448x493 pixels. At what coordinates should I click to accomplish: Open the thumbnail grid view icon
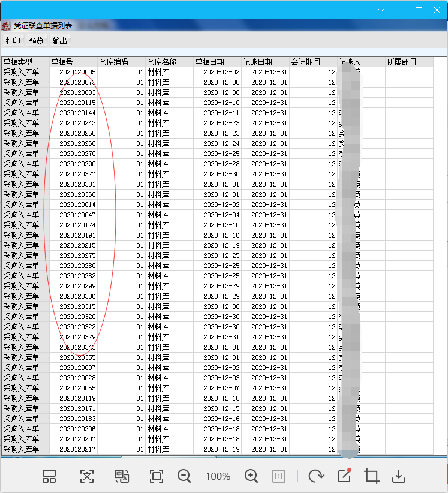[49, 476]
